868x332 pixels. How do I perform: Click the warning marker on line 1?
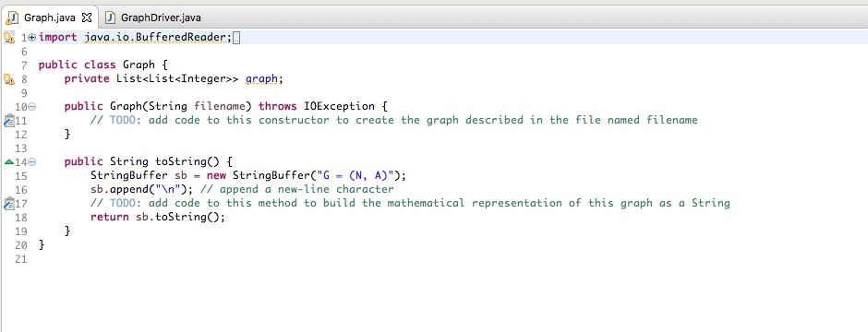8,38
